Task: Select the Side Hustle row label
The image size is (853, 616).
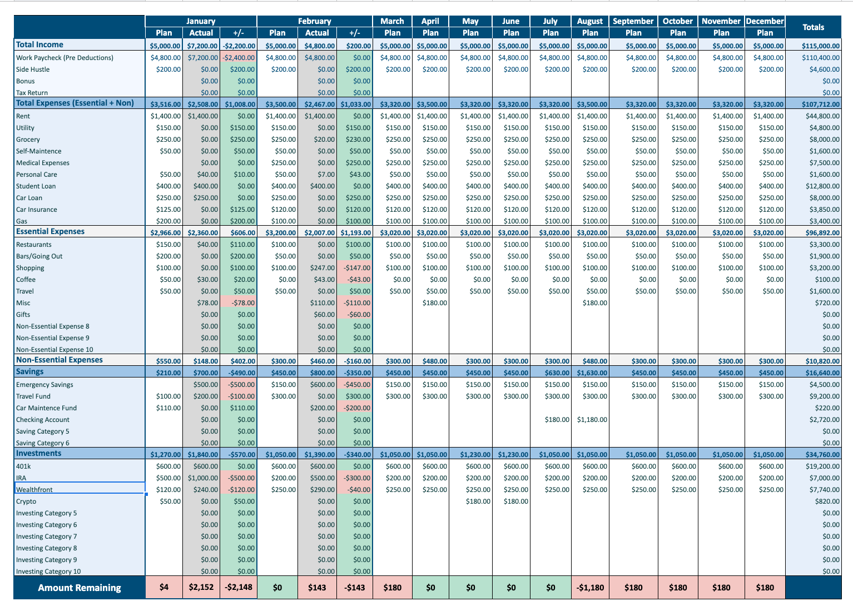Action: pos(33,69)
